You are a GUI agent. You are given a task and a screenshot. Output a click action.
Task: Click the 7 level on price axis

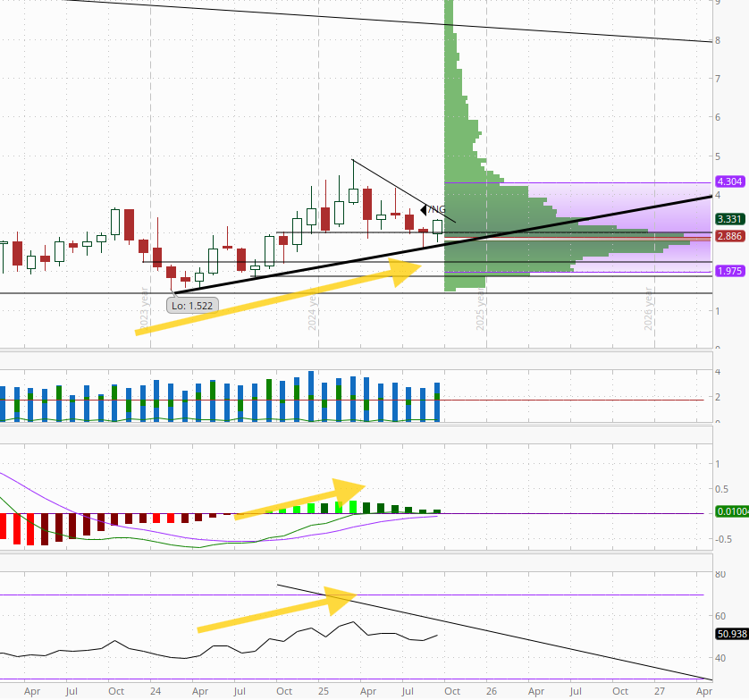coord(718,79)
